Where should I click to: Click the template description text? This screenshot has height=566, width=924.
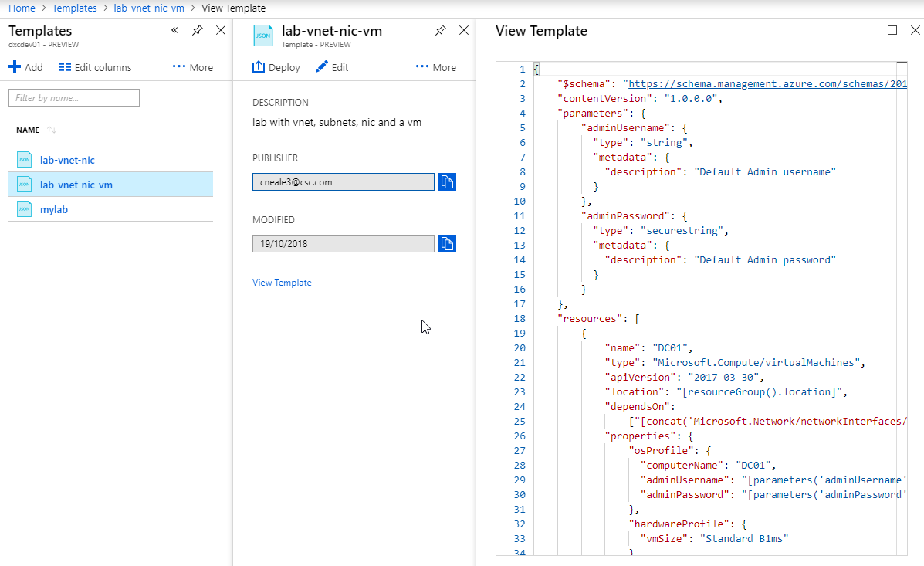(337, 122)
